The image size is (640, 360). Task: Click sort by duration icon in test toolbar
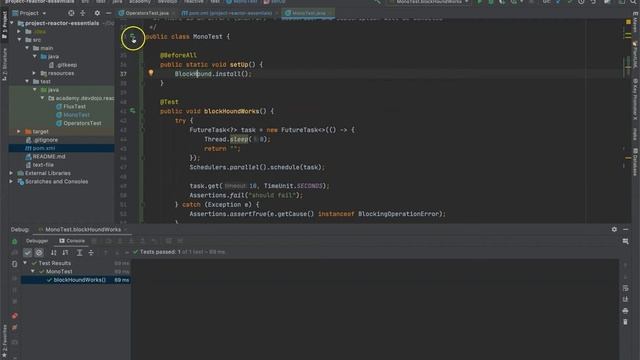click(x=65, y=253)
